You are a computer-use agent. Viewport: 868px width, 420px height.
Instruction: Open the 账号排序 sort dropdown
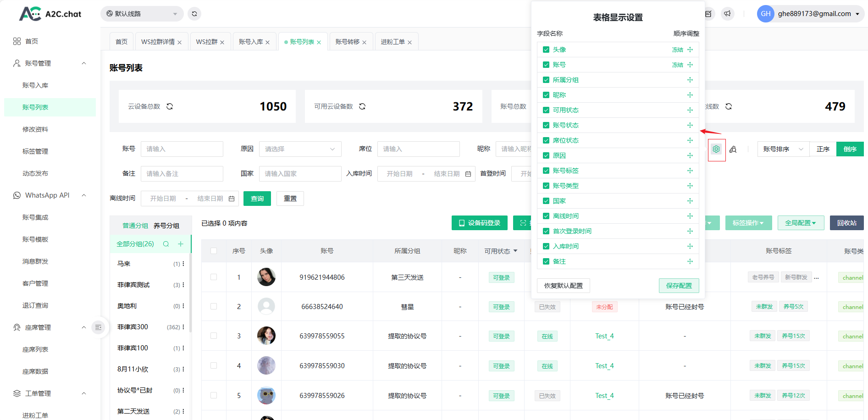point(783,149)
